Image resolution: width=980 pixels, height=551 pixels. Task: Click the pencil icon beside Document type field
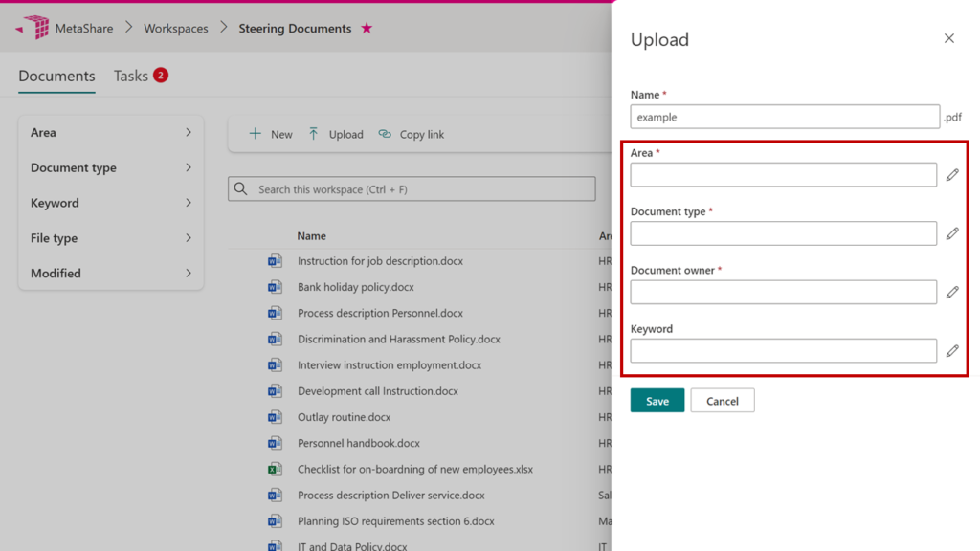click(952, 233)
